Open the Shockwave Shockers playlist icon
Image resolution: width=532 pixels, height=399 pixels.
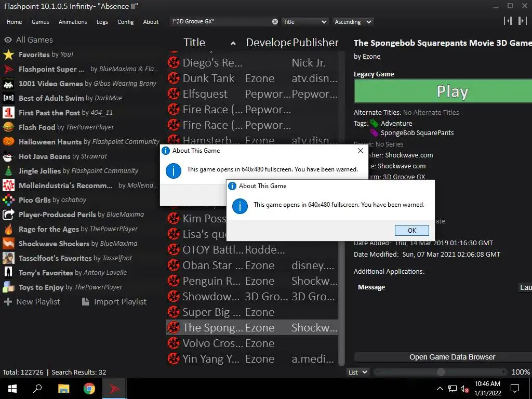tap(8, 244)
